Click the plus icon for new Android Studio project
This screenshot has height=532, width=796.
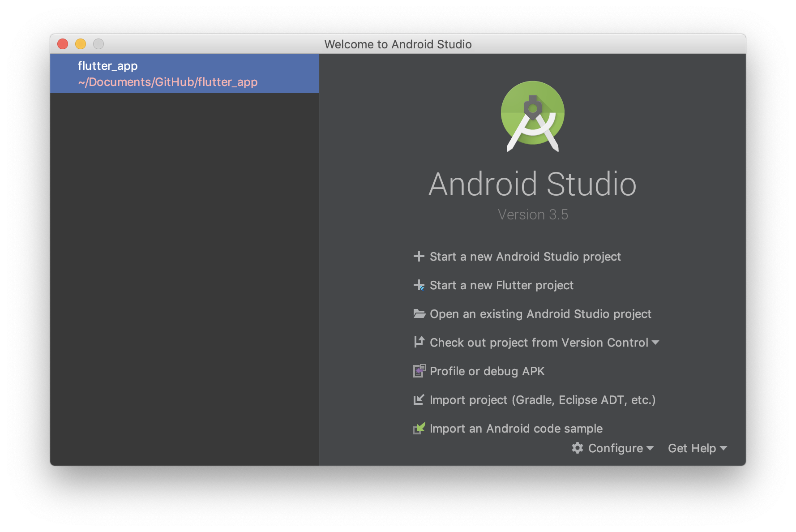(419, 256)
